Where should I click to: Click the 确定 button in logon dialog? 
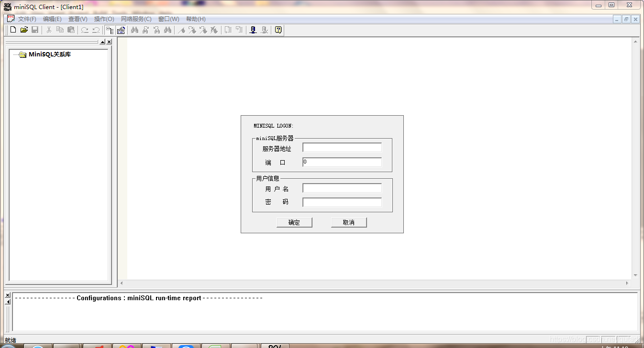(x=294, y=222)
